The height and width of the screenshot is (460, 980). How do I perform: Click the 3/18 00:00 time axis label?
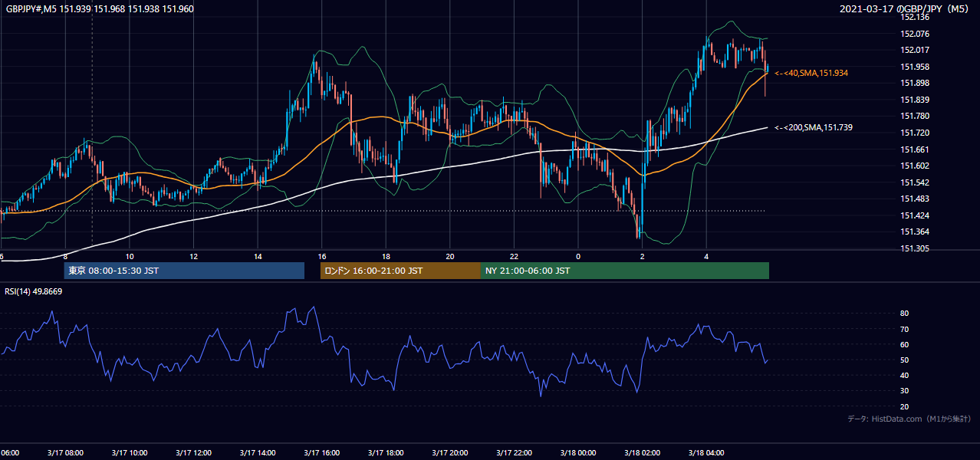pyautogui.click(x=578, y=452)
